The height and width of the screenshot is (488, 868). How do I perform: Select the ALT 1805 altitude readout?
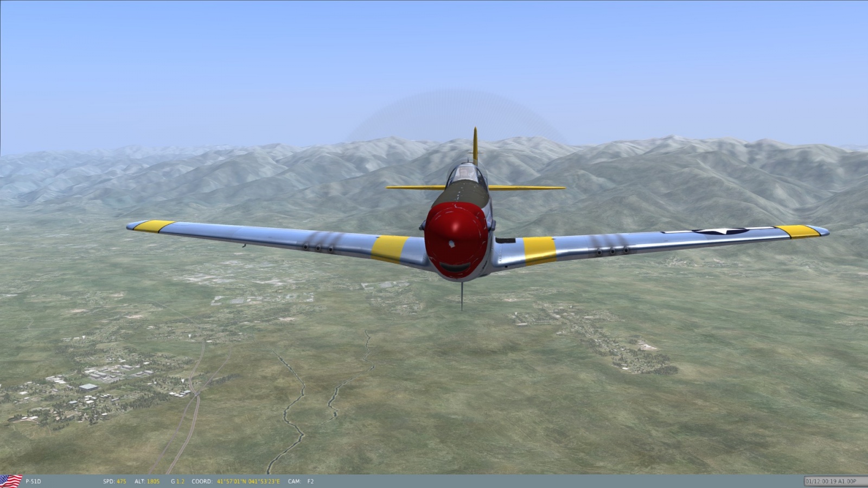pos(149,481)
